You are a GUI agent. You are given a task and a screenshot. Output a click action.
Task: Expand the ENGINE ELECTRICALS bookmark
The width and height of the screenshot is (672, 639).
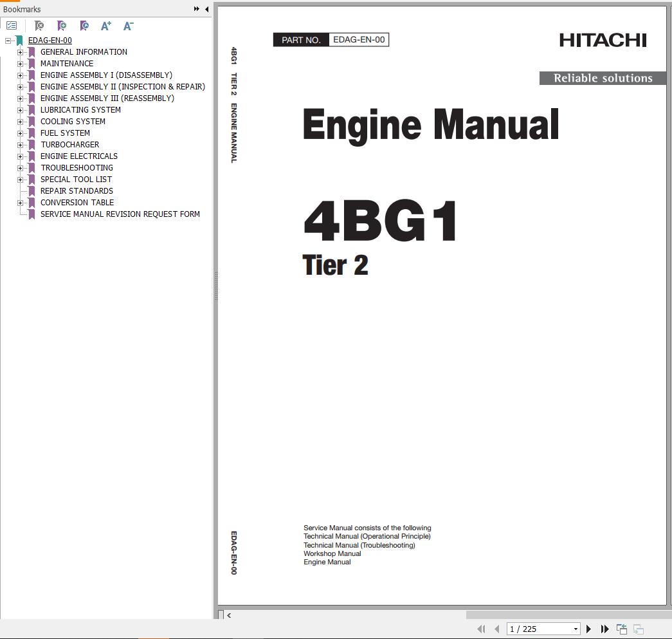(20, 156)
